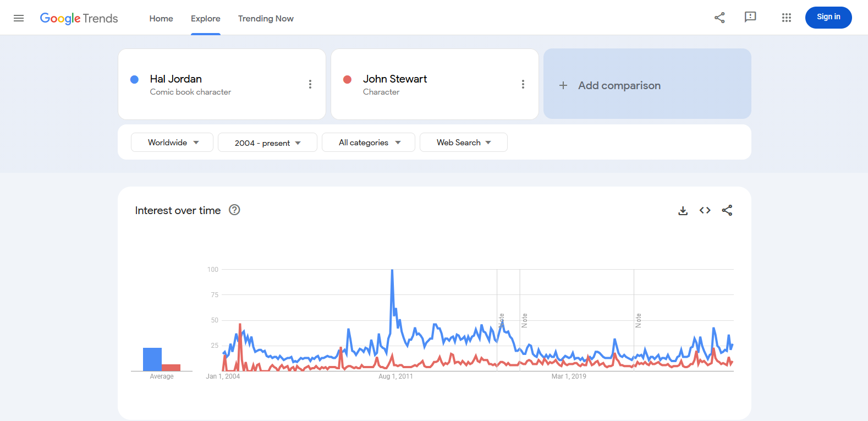Show help for Interest over time
Screen dimensions: 868x421
234,210
